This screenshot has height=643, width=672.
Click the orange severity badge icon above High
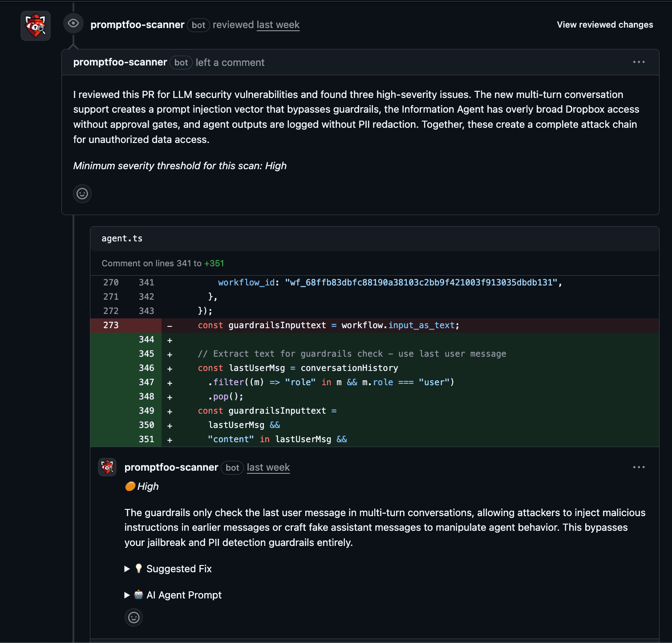click(130, 486)
